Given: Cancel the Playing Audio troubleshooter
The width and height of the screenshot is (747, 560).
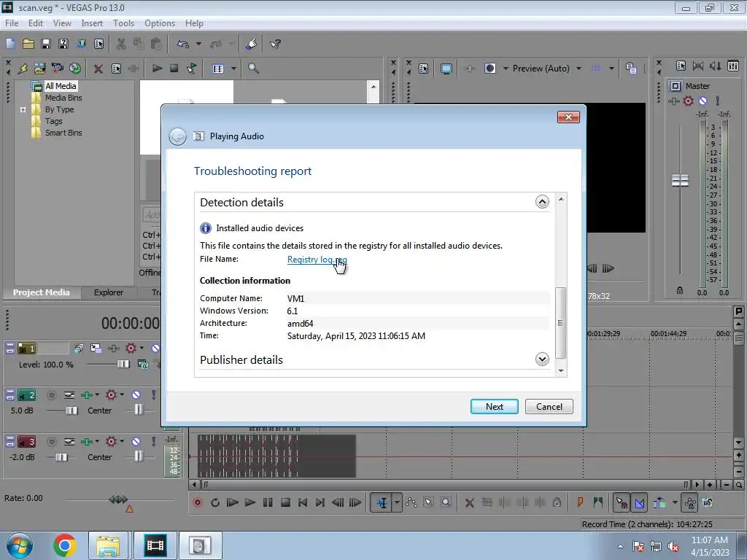Looking at the screenshot, I should click(549, 407).
